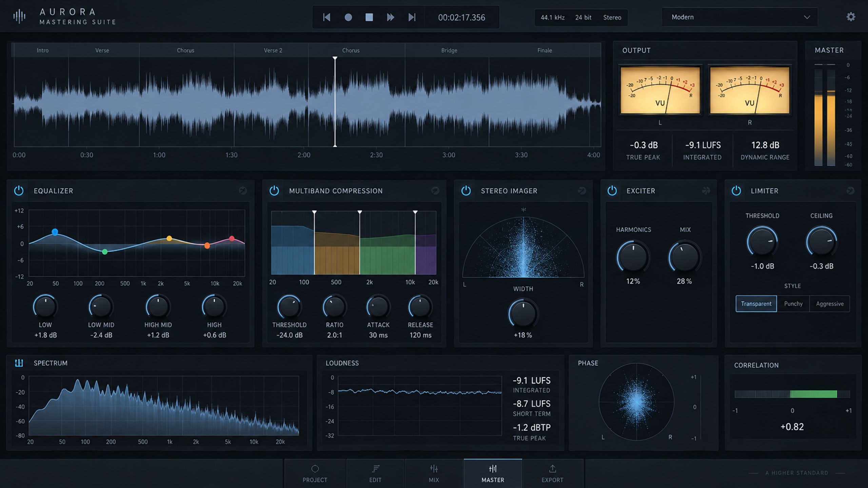Open the settings gear icon

coord(851,17)
